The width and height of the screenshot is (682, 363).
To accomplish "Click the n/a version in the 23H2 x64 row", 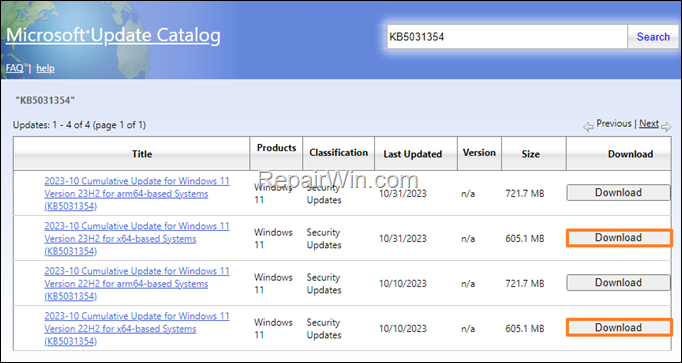I will click(x=468, y=239).
